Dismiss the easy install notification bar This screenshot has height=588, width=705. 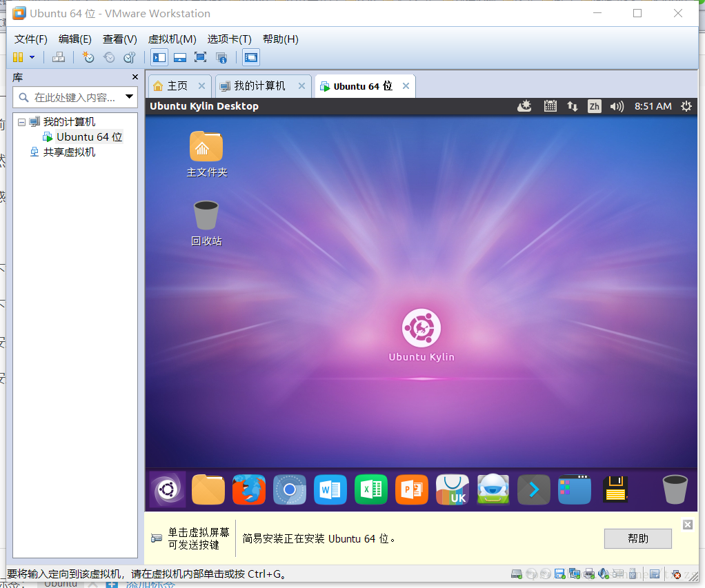click(x=688, y=524)
